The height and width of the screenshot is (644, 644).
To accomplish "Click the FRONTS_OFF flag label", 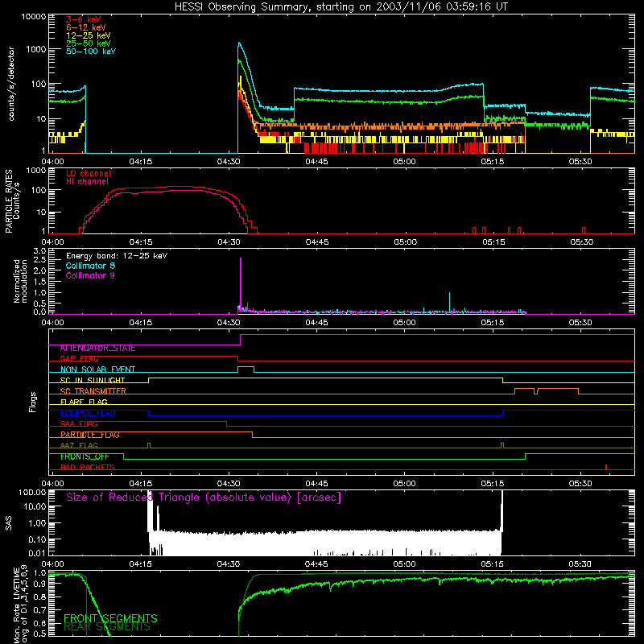I will click(x=85, y=456).
